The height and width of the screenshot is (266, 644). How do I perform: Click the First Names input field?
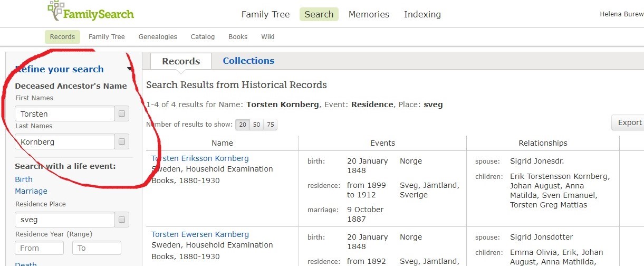65,113
